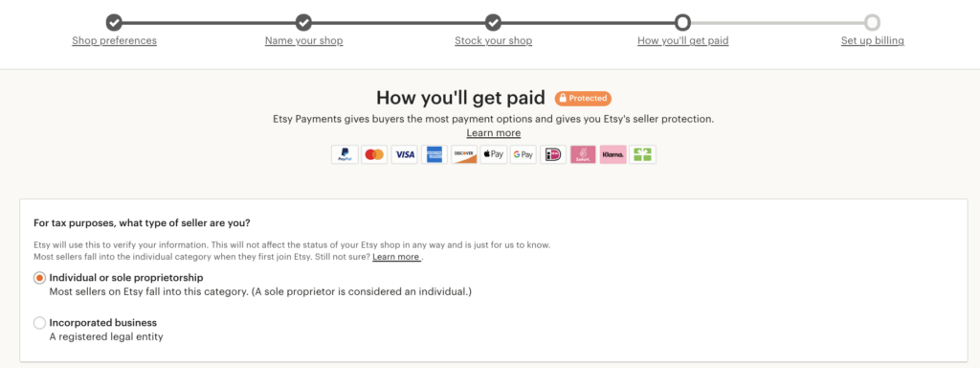Go to Shop preferences step
This screenshot has height=368, width=980.
coord(115,40)
